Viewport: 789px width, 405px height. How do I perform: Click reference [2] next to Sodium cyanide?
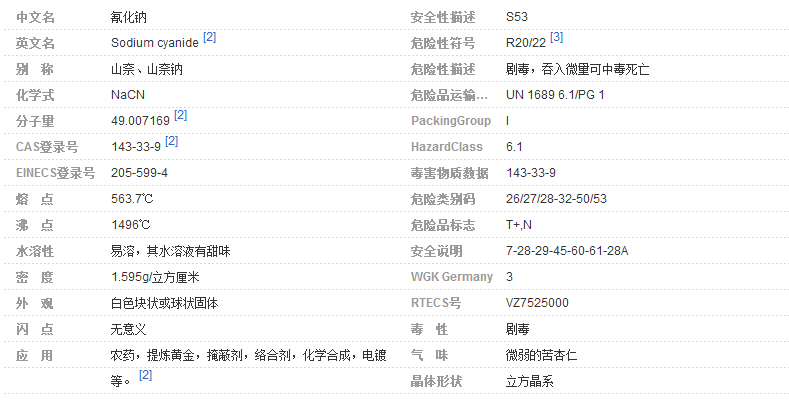click(209, 38)
